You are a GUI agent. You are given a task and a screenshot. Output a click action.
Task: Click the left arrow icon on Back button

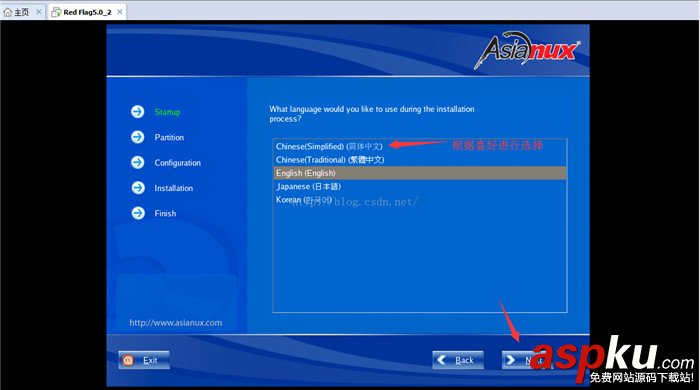442,360
